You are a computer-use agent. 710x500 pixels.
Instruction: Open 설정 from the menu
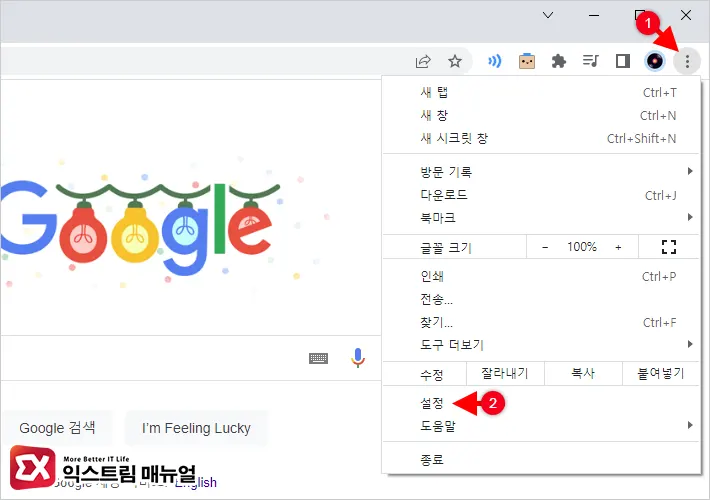point(541,403)
